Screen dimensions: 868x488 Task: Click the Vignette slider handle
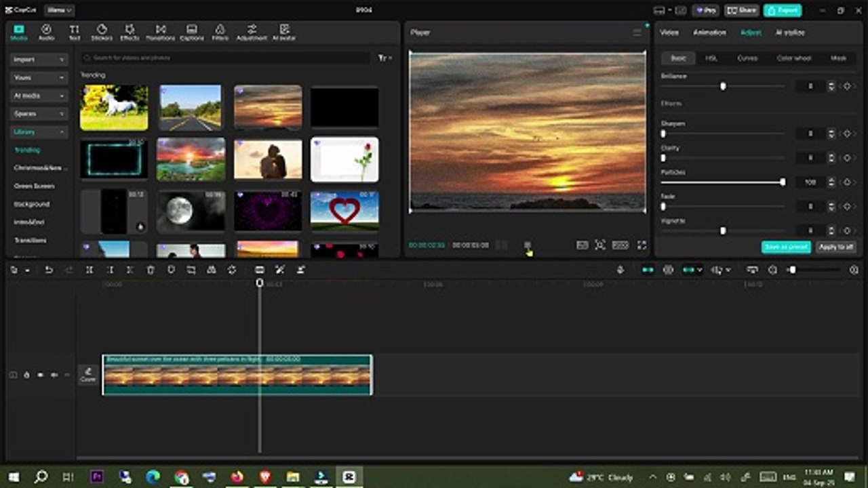coord(723,230)
